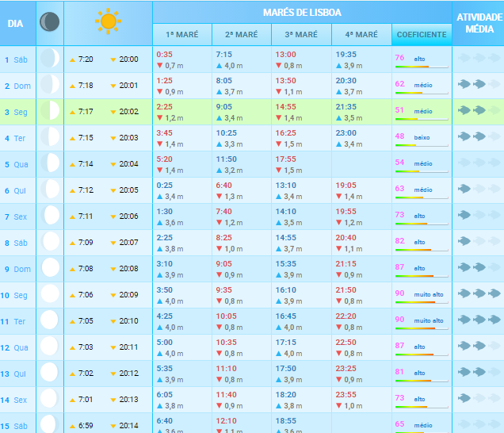The width and height of the screenshot is (504, 433).
Task: Click tide time 13:00 on day 1
Action: tap(285, 55)
